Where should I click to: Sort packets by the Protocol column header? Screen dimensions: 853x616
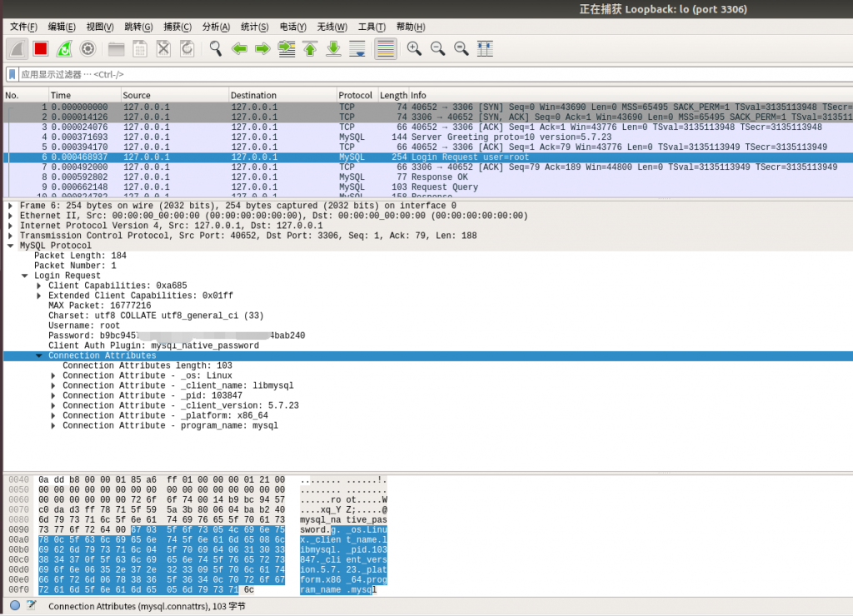click(x=356, y=95)
